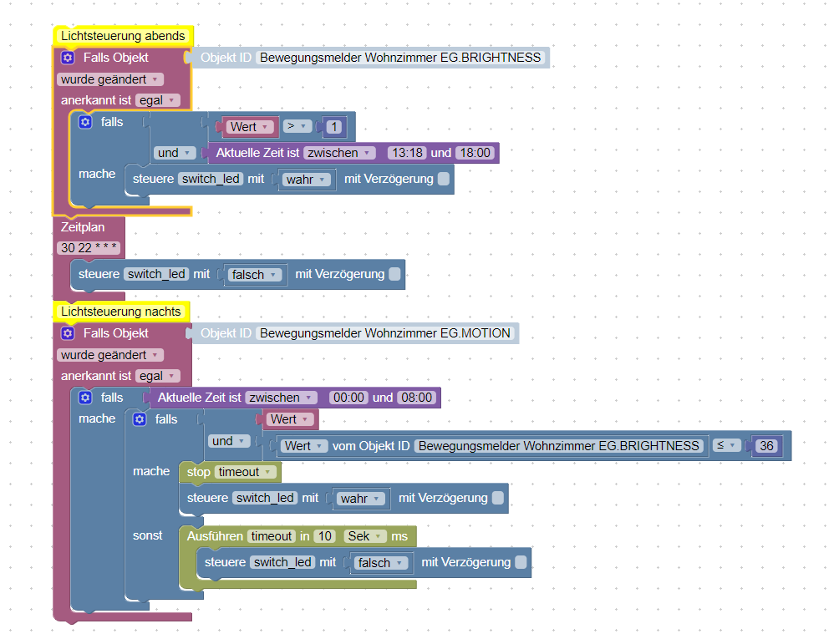The height and width of the screenshot is (644, 839).
Task: Open 'und' dropdown in nachts inner falls
Action: click(x=228, y=441)
